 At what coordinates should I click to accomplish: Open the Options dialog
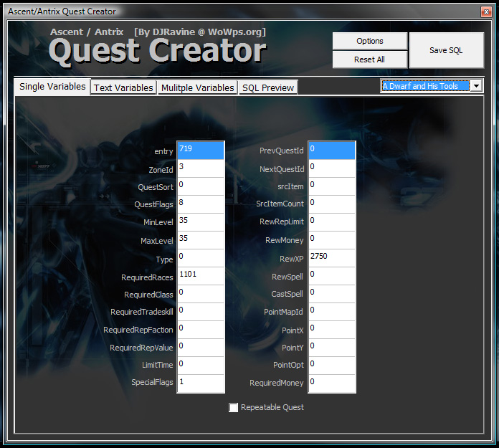point(370,41)
